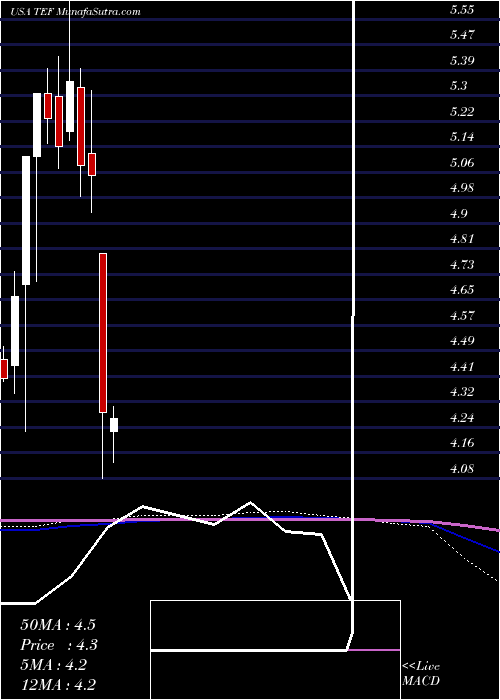The height and width of the screenshot is (700, 500).
Task: Click the tallest white candlestick spanning 4.7 to 5.1
Action: (x=26, y=221)
